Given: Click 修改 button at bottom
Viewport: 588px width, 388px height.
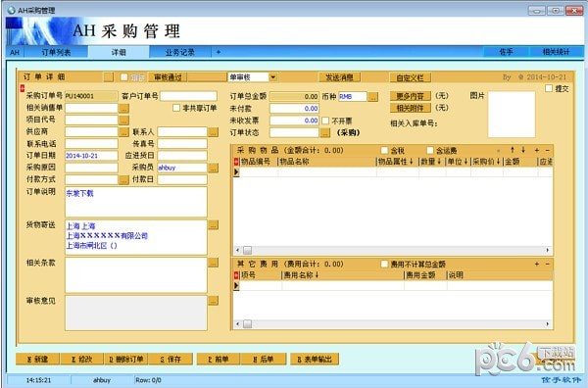Looking at the screenshot, I should tap(81, 359).
